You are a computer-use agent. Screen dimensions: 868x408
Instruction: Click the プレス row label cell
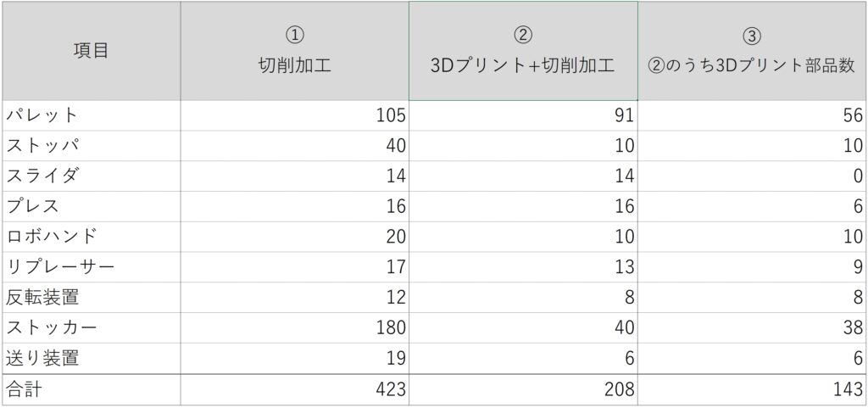click(90, 206)
